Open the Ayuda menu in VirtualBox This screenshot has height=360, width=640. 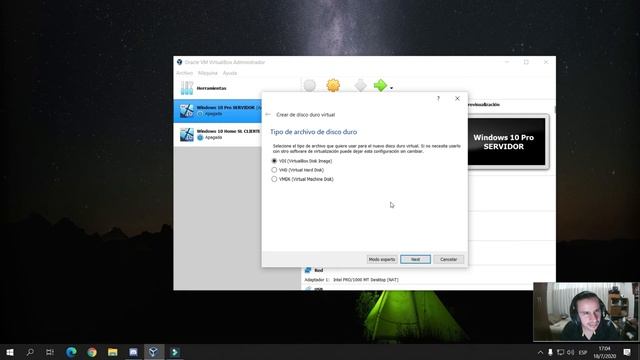click(229, 73)
